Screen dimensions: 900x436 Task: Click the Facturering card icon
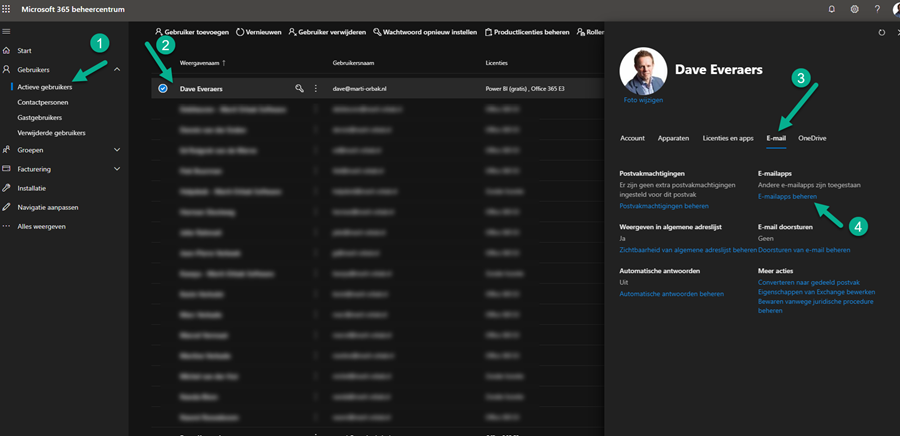[x=6, y=169]
